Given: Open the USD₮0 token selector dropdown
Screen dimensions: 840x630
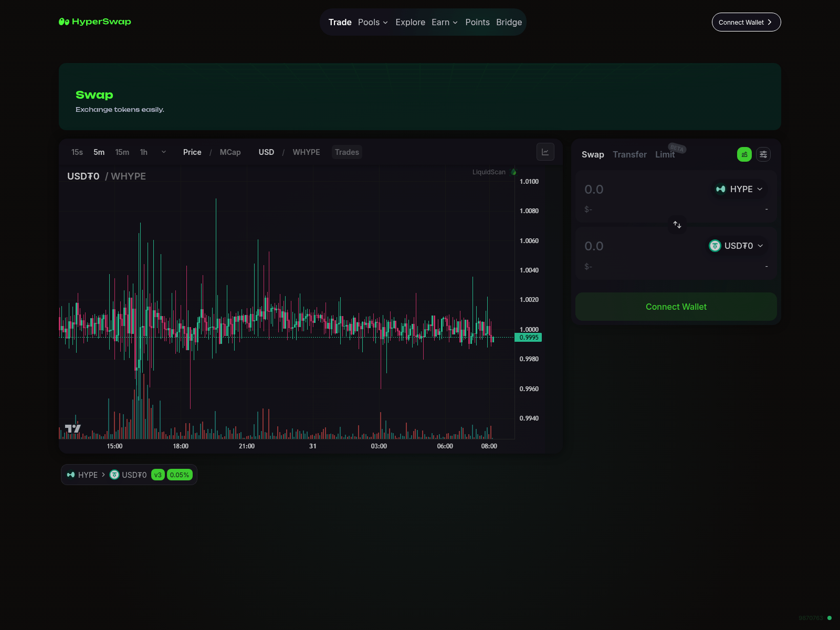Looking at the screenshot, I should (737, 246).
